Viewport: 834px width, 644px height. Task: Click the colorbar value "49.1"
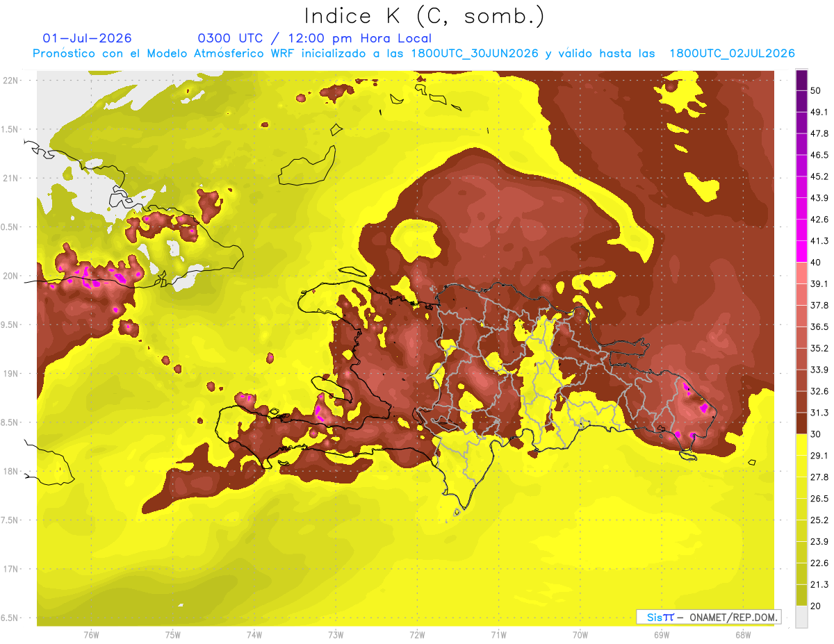[819, 112]
